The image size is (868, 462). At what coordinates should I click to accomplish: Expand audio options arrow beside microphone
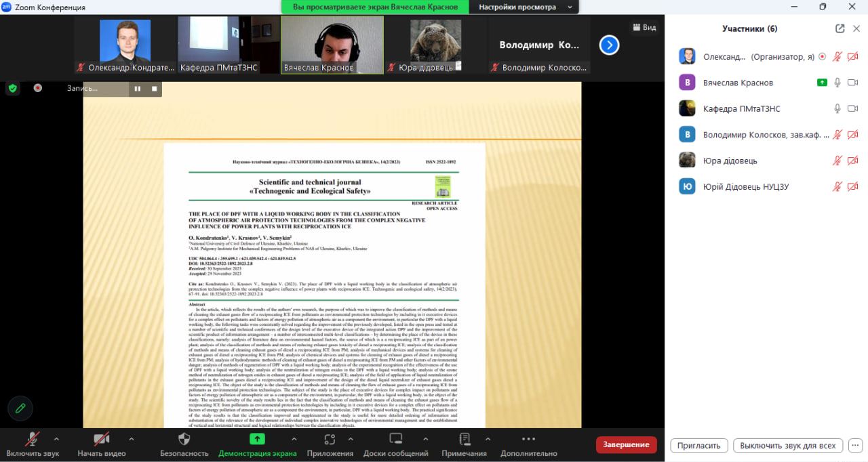point(56,438)
